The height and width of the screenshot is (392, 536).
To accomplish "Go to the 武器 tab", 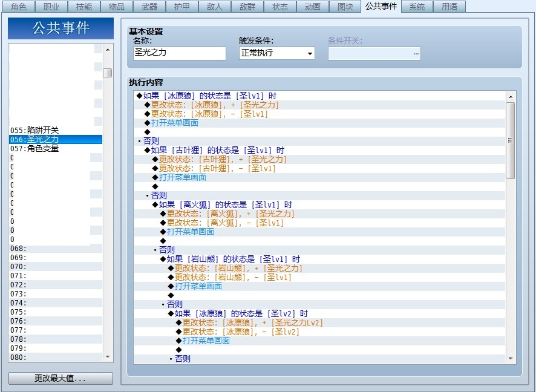I will (x=149, y=7).
